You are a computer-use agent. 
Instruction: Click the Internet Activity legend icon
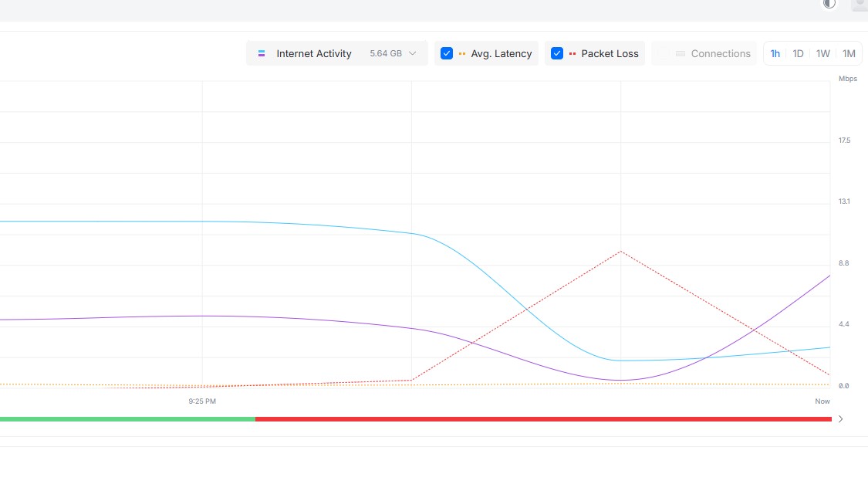[262, 53]
